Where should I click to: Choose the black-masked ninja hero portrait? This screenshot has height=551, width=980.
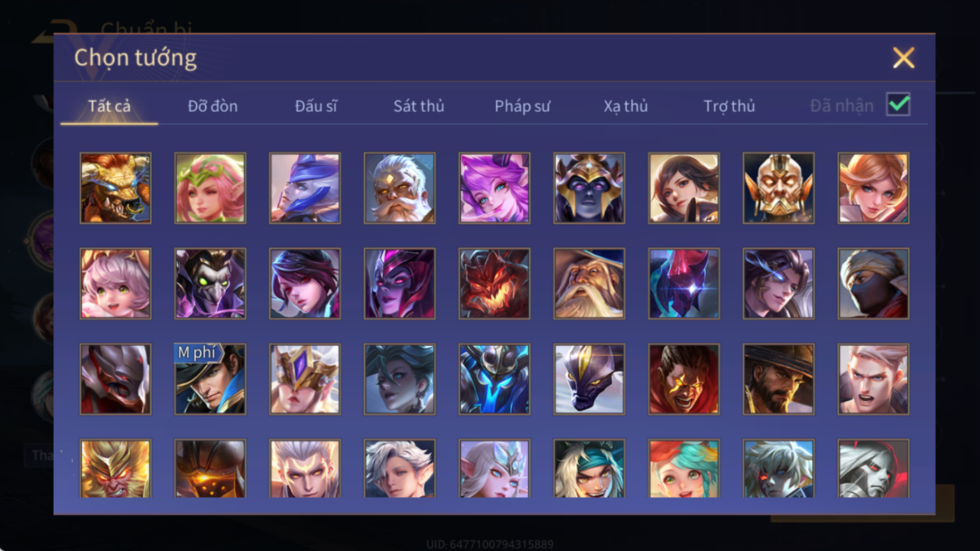[874, 284]
